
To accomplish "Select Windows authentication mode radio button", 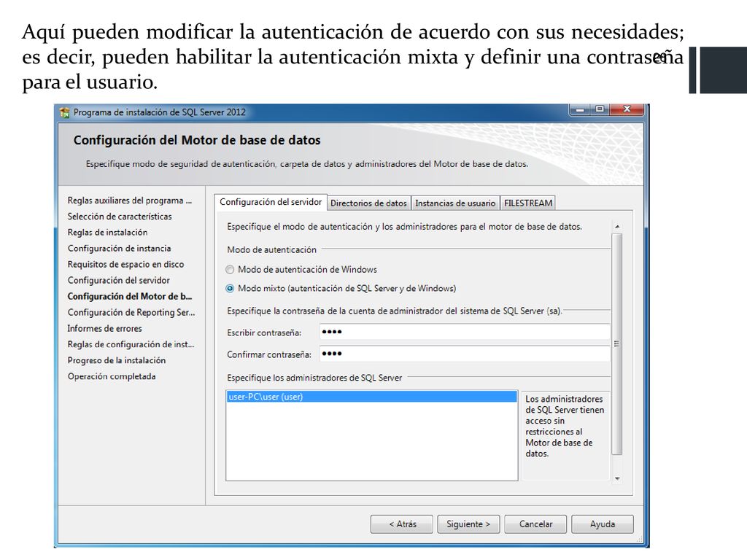I will tap(230, 270).
